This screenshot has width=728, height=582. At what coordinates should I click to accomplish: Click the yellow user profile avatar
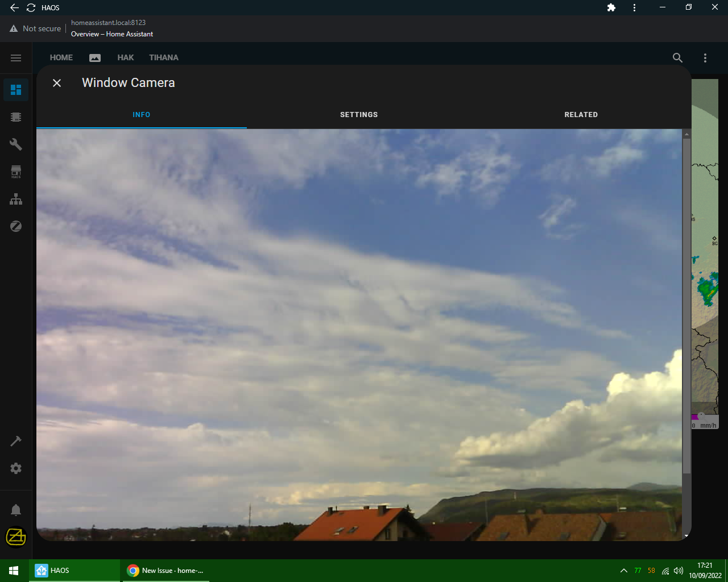click(16, 537)
